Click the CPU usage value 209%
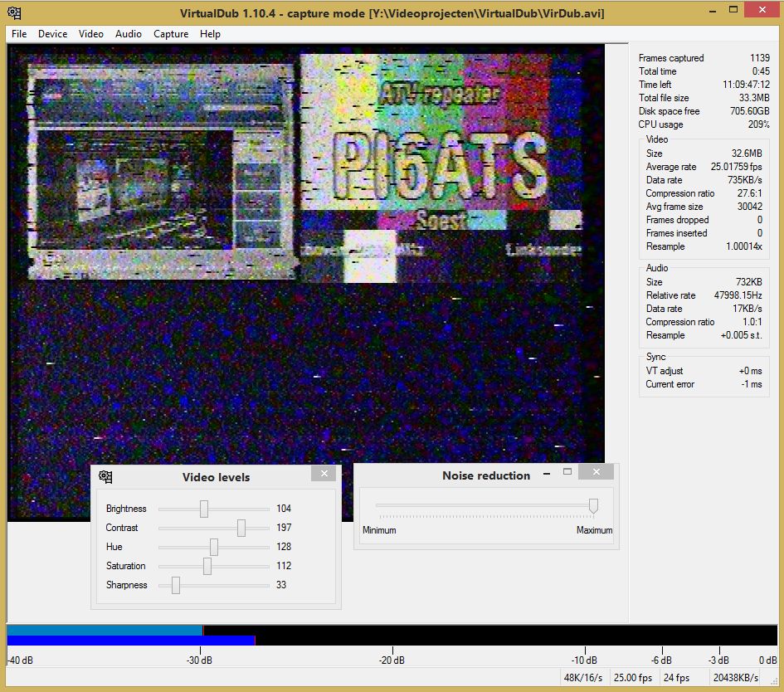The height and width of the screenshot is (692, 784). click(758, 124)
